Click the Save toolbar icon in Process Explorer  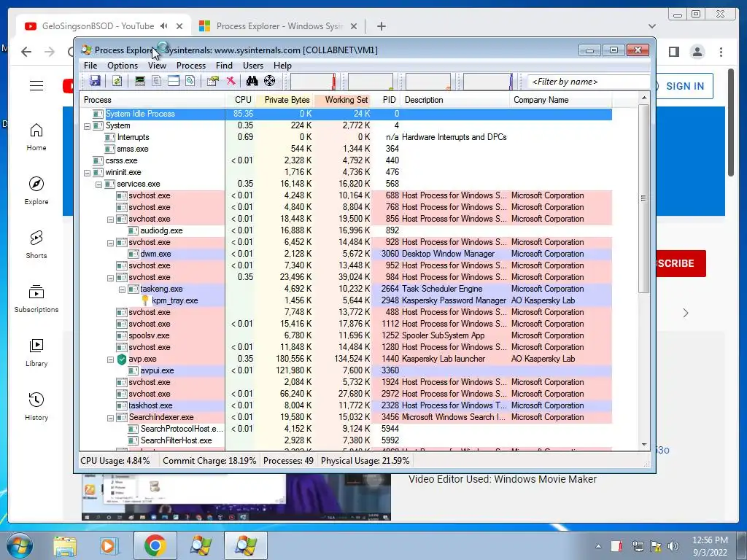95,81
